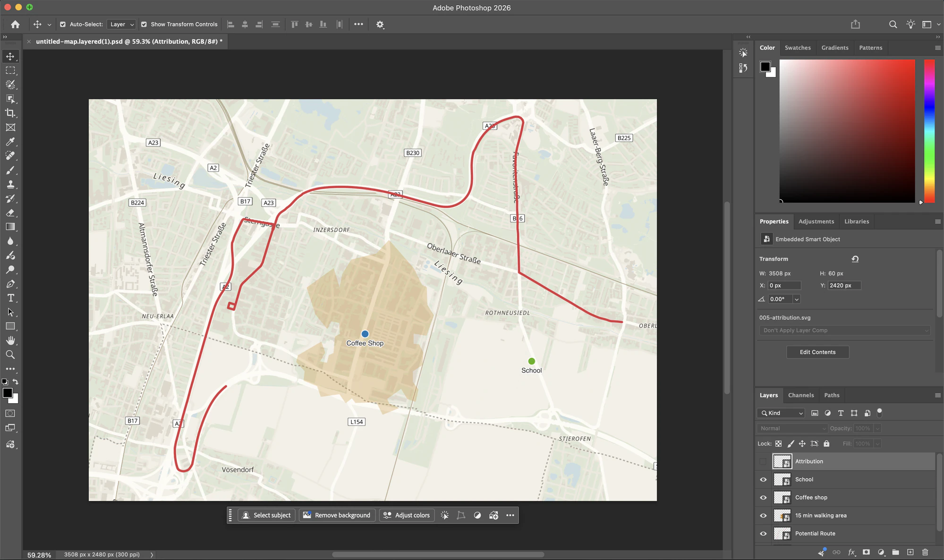Open the options bar settings gear
This screenshot has height=560, width=944.
[380, 25]
